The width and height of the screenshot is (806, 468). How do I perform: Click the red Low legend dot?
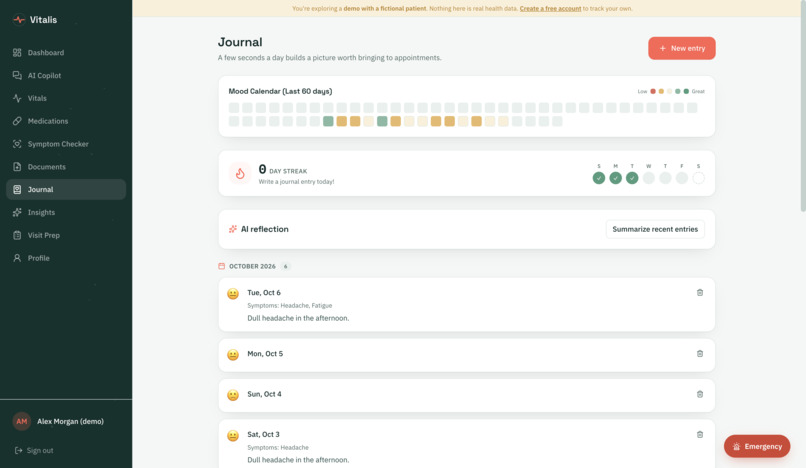click(x=653, y=91)
